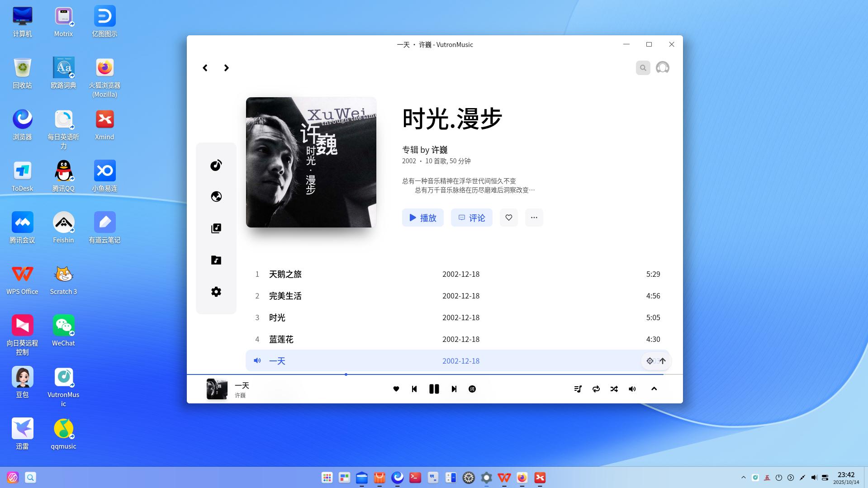Expand the album description text
868x488 pixels.
click(x=468, y=185)
